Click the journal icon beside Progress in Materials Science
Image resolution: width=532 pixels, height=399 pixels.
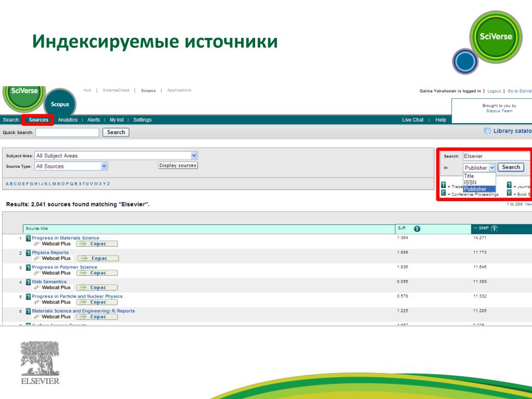click(x=29, y=238)
